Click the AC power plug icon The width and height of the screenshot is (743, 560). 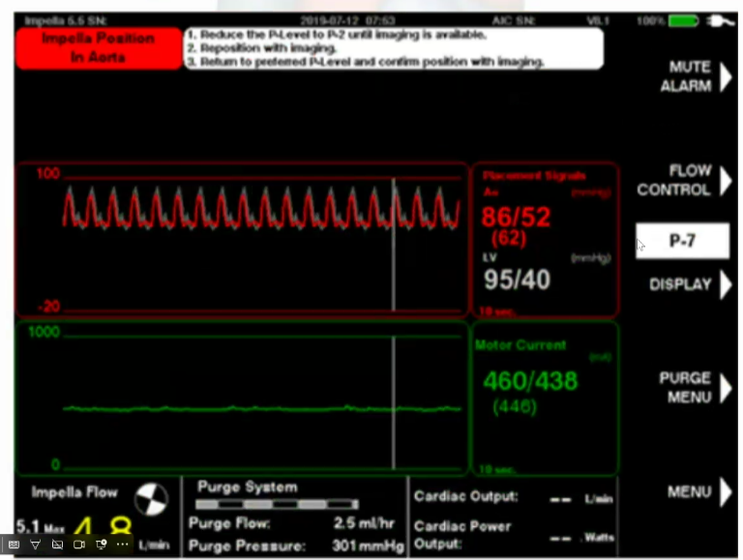point(721,19)
